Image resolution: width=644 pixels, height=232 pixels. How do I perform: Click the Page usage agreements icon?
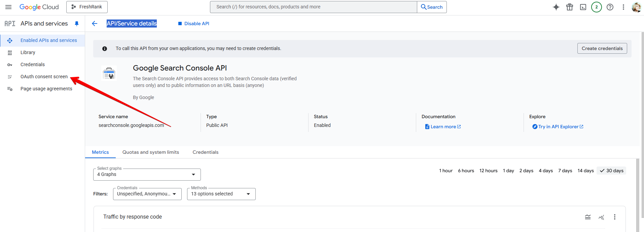pyautogui.click(x=10, y=89)
